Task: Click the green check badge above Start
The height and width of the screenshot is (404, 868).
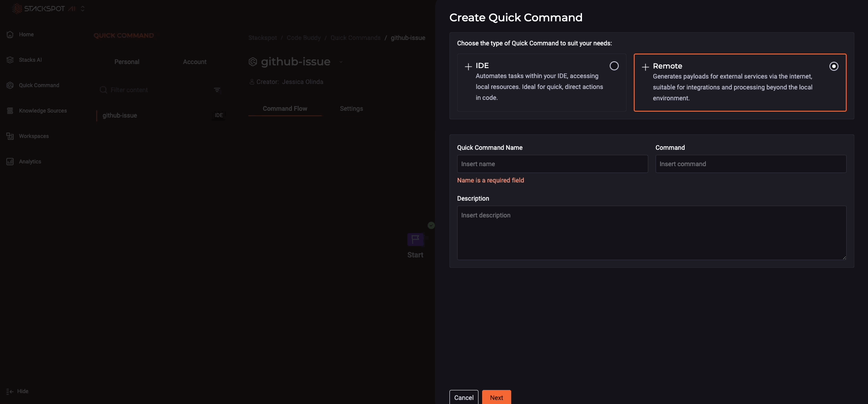Action: point(431,225)
